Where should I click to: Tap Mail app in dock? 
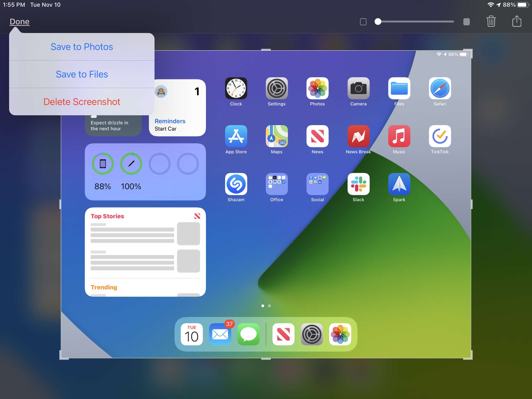coord(221,334)
